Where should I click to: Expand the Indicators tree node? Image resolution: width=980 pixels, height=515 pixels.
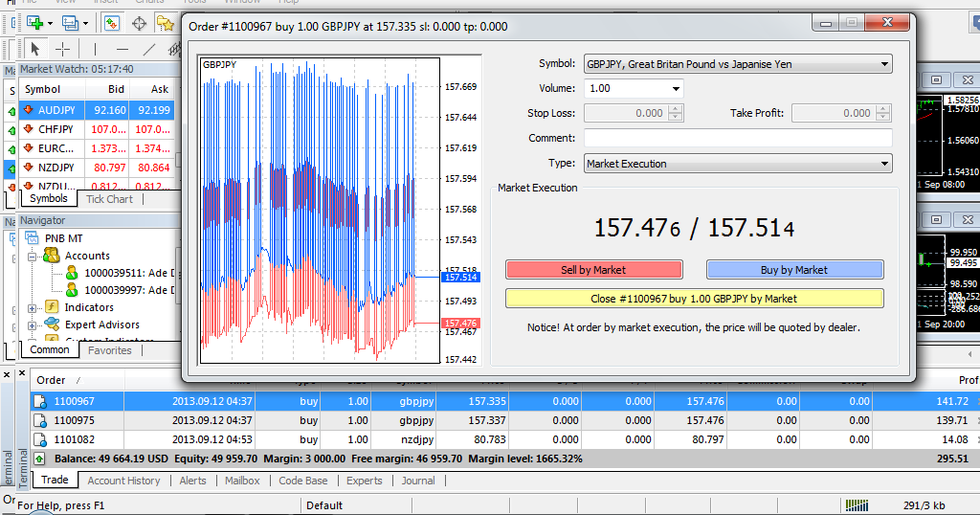pos(32,308)
